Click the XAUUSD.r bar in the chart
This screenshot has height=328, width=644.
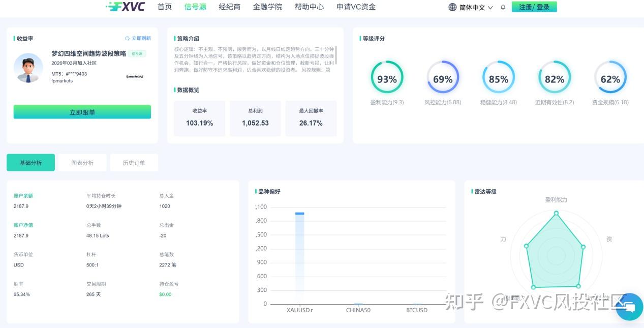click(x=300, y=254)
